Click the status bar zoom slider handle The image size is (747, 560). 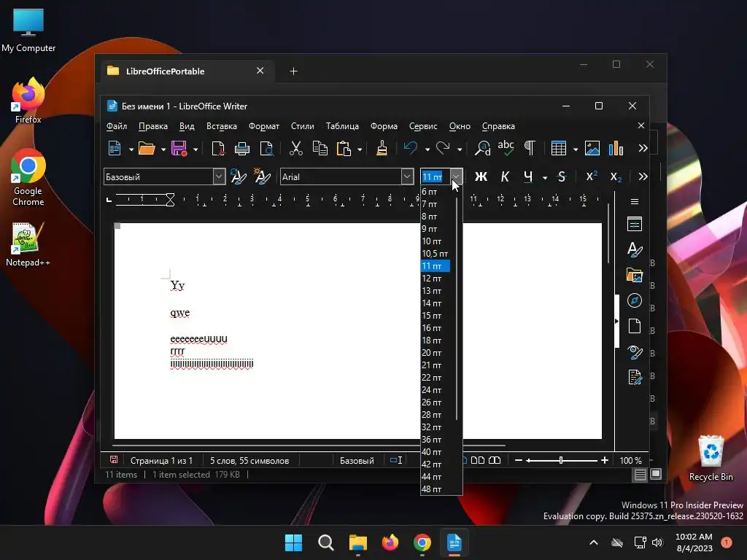coord(561,460)
